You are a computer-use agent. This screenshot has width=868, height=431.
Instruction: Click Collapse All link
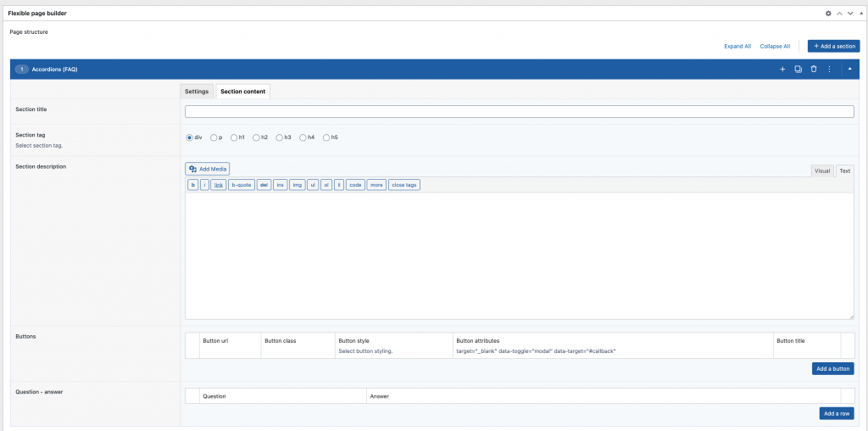(x=775, y=47)
